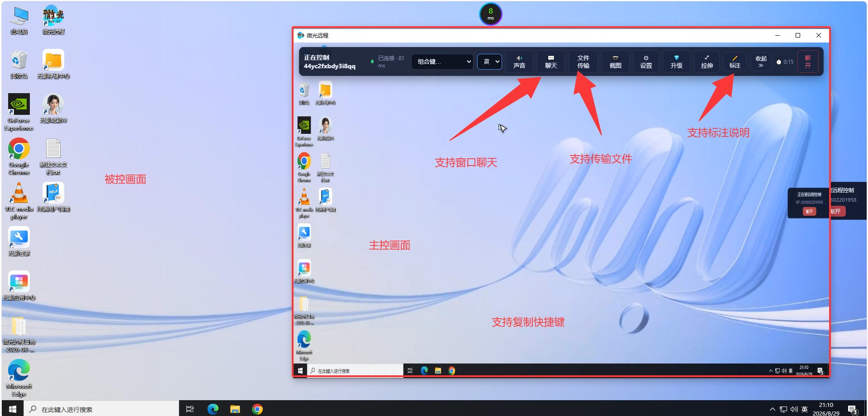Open 此电脑 on the local desktop

(19, 20)
